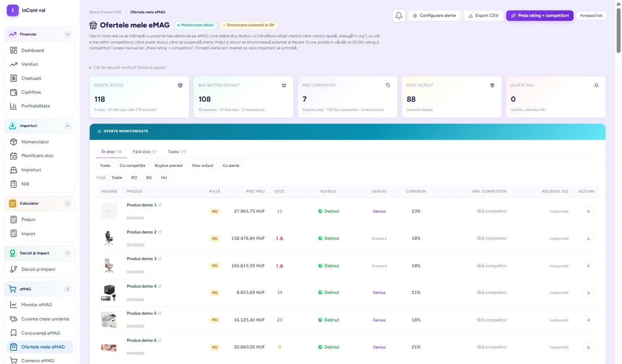Open external link icon of Produs demo 1
This screenshot has height=364, width=622.
tap(160, 205)
